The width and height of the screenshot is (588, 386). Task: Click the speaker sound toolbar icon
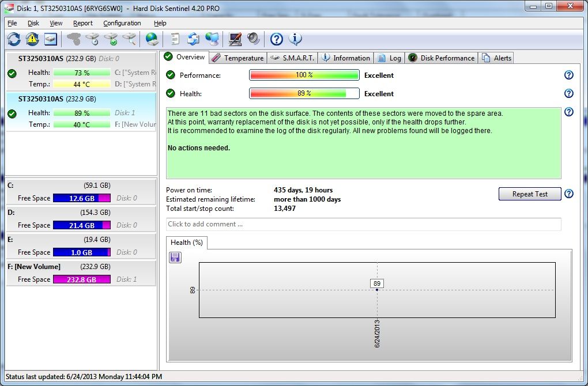point(254,39)
